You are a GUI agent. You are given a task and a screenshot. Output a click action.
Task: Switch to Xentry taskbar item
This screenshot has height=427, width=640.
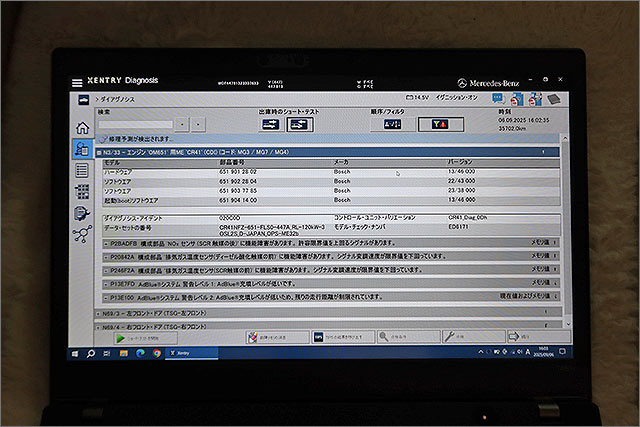[x=191, y=353]
